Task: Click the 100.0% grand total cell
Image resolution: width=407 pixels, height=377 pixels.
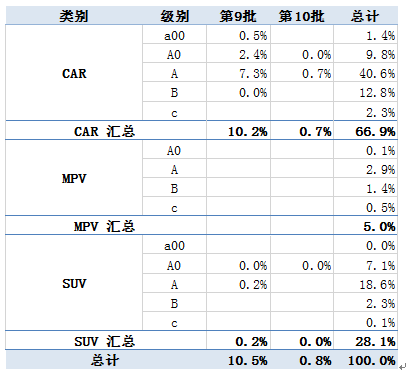Action: pyautogui.click(x=365, y=360)
